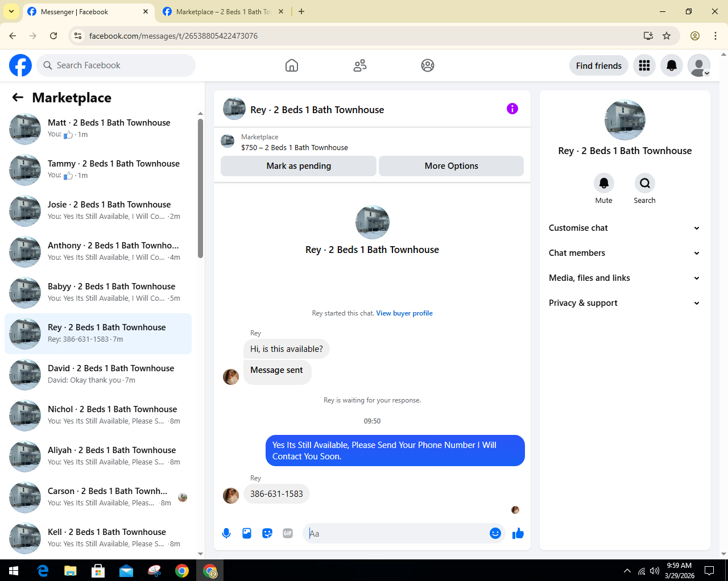The width and height of the screenshot is (728, 581).
Task: Open Carson's townhouse conversation
Action: (98, 497)
